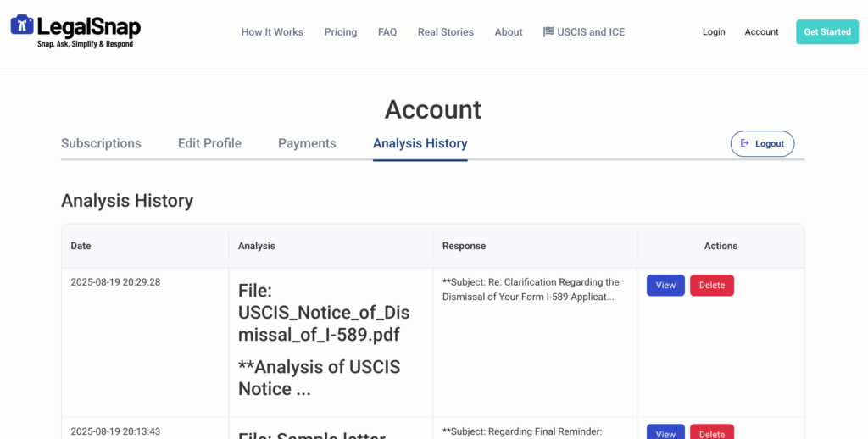Click the response text about I-589 dismissal clarification

pyautogui.click(x=531, y=290)
